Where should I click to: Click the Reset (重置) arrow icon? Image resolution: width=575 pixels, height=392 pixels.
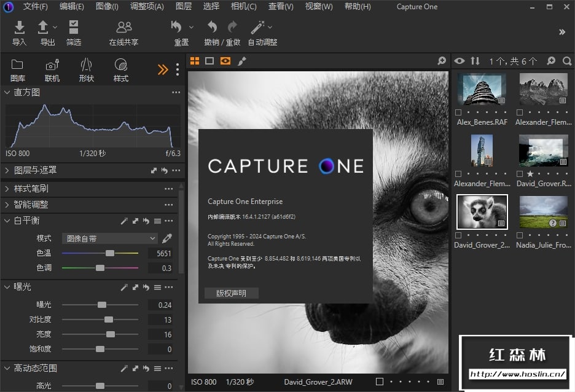pyautogui.click(x=177, y=28)
